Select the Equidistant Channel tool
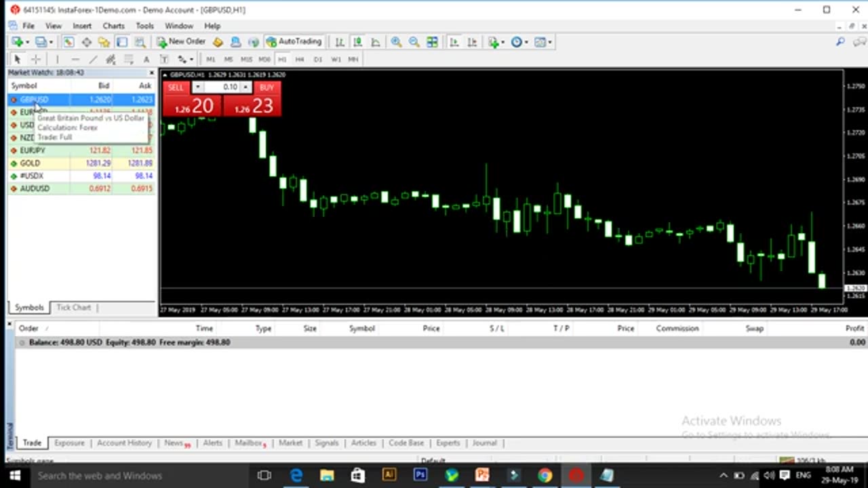This screenshot has width=868, height=488. (111, 60)
